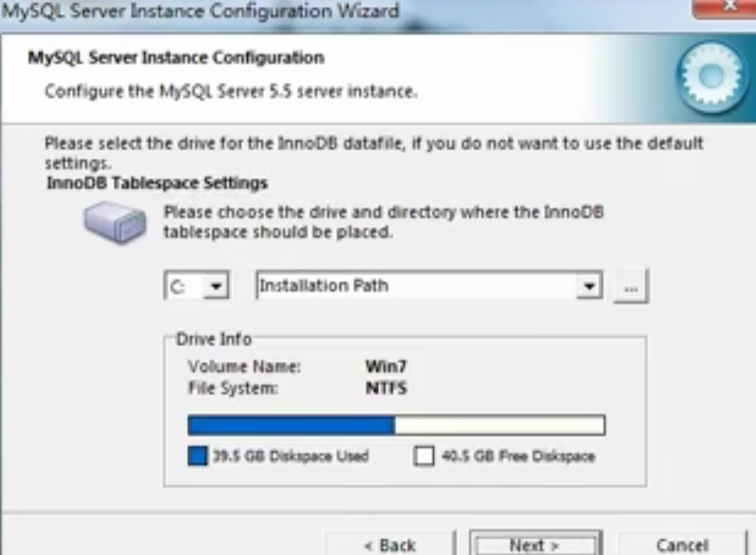Click the NTFS file system value
The width and height of the screenshot is (756, 555).
[387, 388]
